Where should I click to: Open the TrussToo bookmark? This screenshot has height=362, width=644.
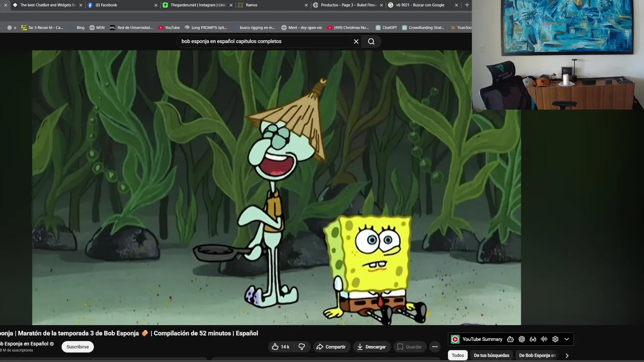pos(460,28)
